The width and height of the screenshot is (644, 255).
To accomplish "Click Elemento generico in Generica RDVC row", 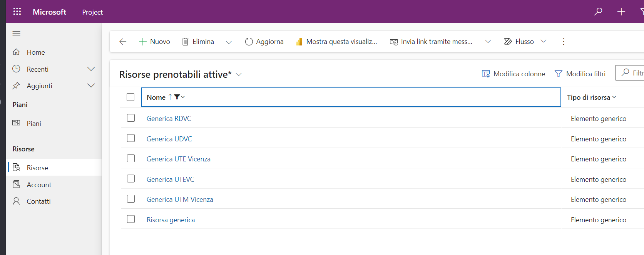I will click(599, 119).
